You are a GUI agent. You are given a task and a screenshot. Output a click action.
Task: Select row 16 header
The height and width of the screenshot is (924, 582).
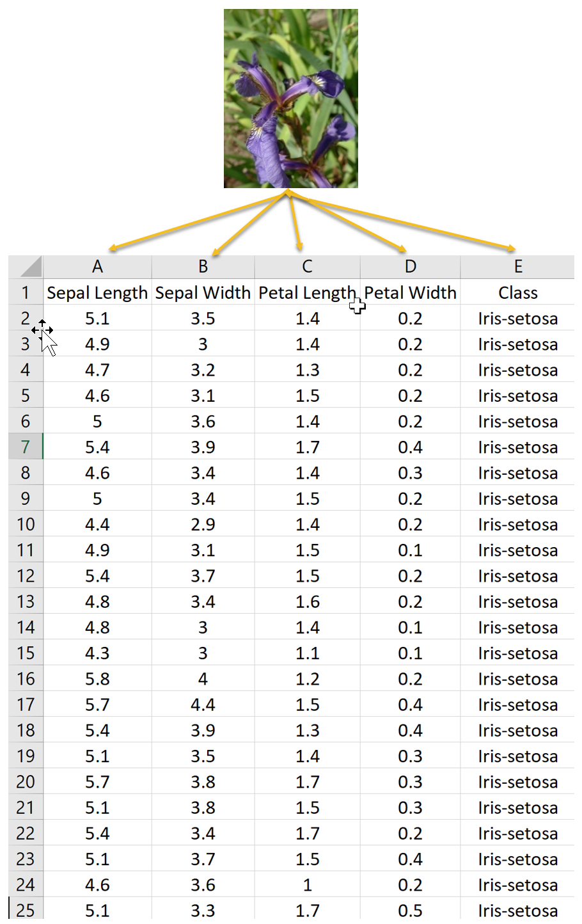point(26,678)
